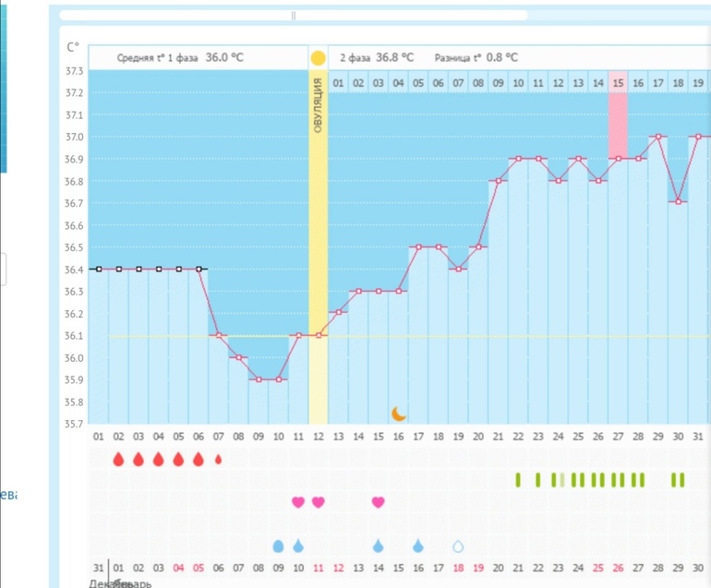Screen dimensions: 711x588
Task: Click the blood drop under cycle day 05
Action: pyautogui.click(x=178, y=459)
